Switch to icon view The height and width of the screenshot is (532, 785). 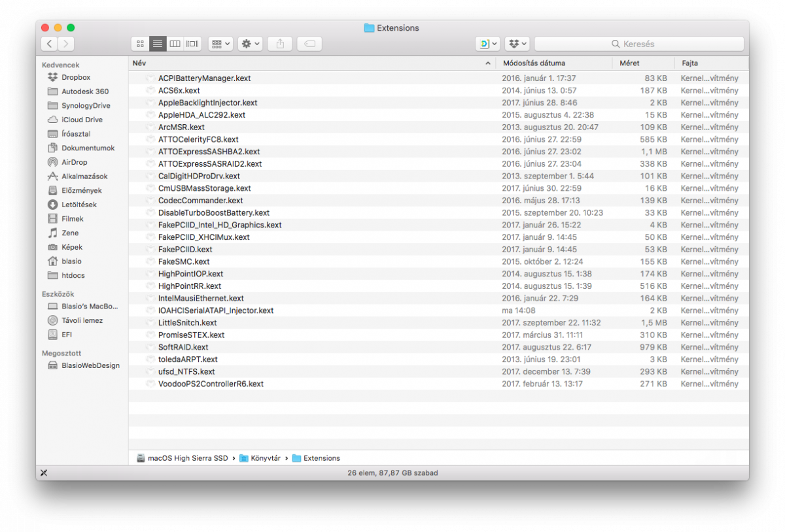pos(140,44)
